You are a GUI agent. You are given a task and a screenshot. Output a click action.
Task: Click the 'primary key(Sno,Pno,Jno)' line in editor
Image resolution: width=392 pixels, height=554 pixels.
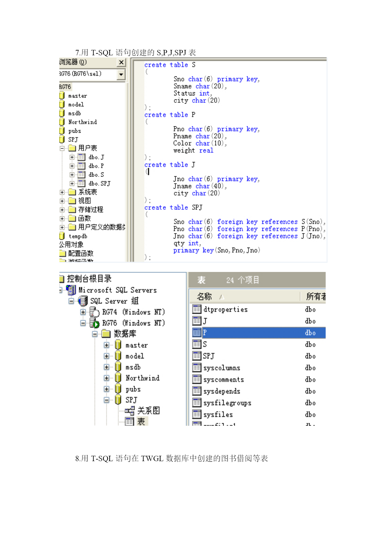pyautogui.click(x=217, y=250)
